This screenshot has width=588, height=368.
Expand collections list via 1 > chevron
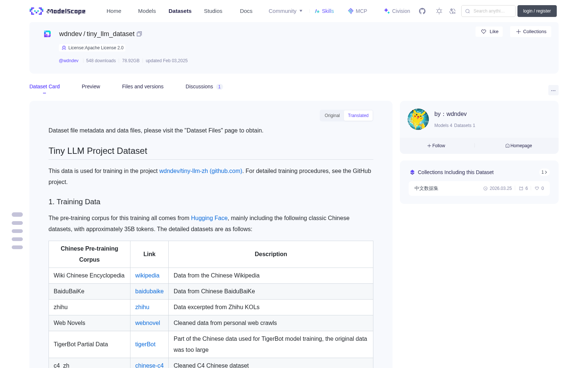pos(544,172)
